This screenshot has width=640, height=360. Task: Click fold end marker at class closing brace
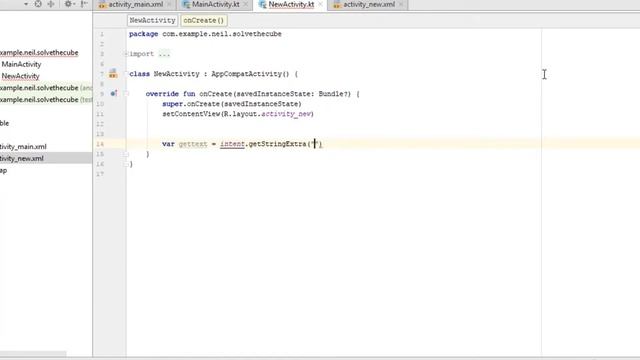coord(126,164)
